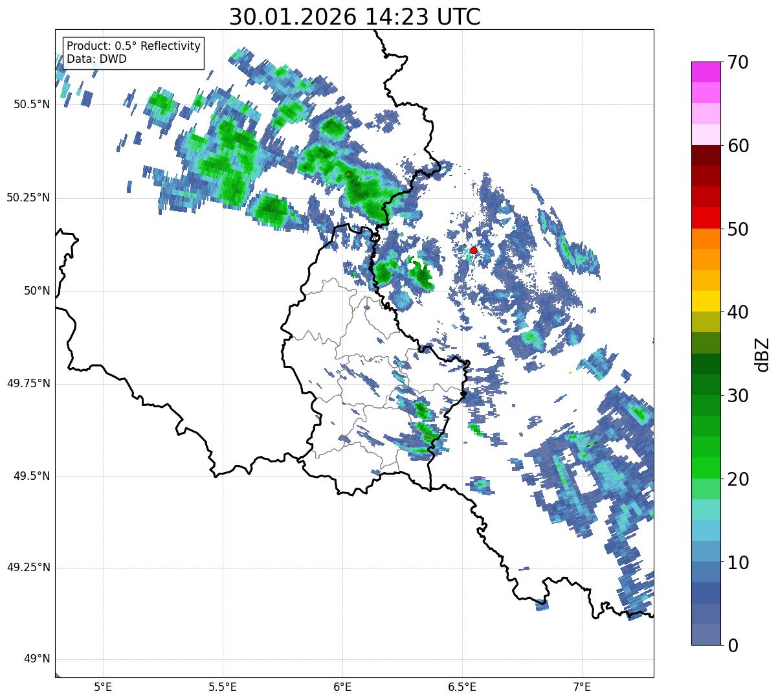778x700 pixels.
Task: Click the bright red colorbar segment below 50 dBZ tick
Action: coord(706,218)
